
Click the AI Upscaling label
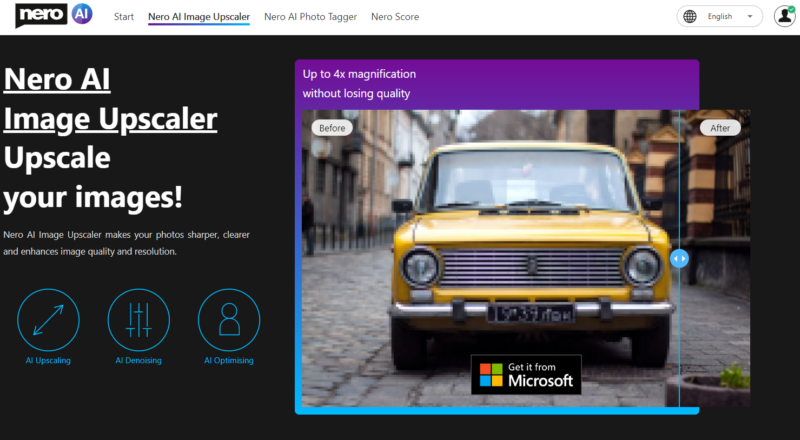click(48, 360)
